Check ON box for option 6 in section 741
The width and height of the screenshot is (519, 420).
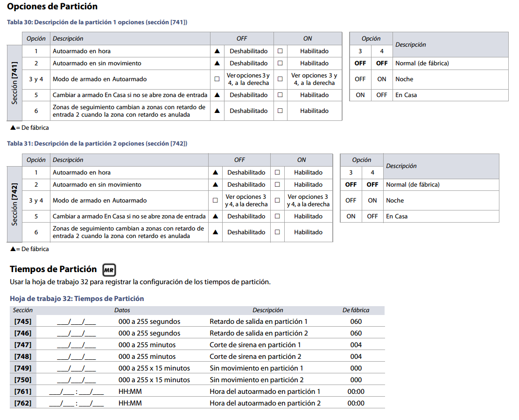280,111
